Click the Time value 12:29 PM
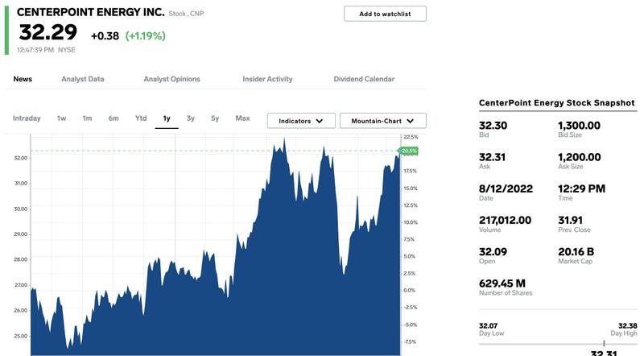Image resolution: width=644 pixels, height=356 pixels. pos(581,188)
